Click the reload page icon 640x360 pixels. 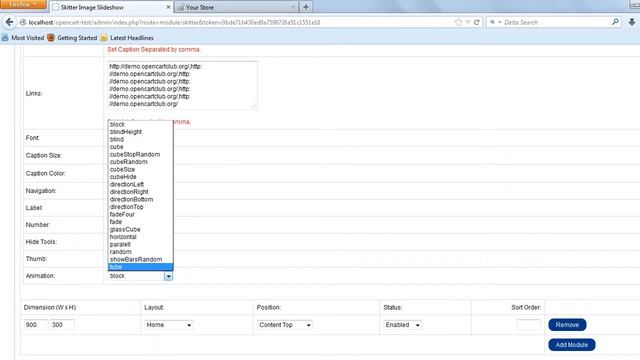point(476,22)
